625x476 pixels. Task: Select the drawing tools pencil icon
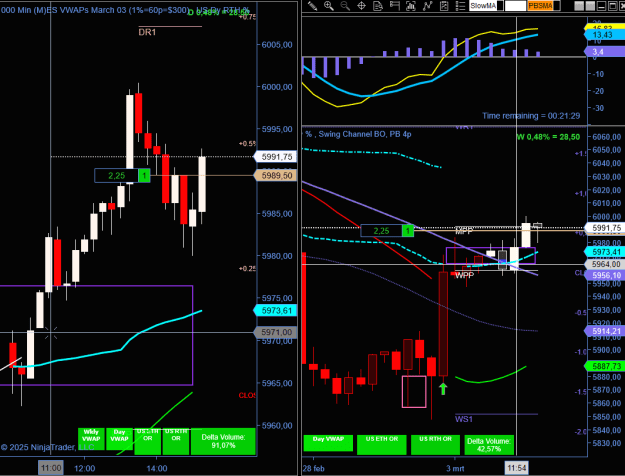tap(313, 6)
